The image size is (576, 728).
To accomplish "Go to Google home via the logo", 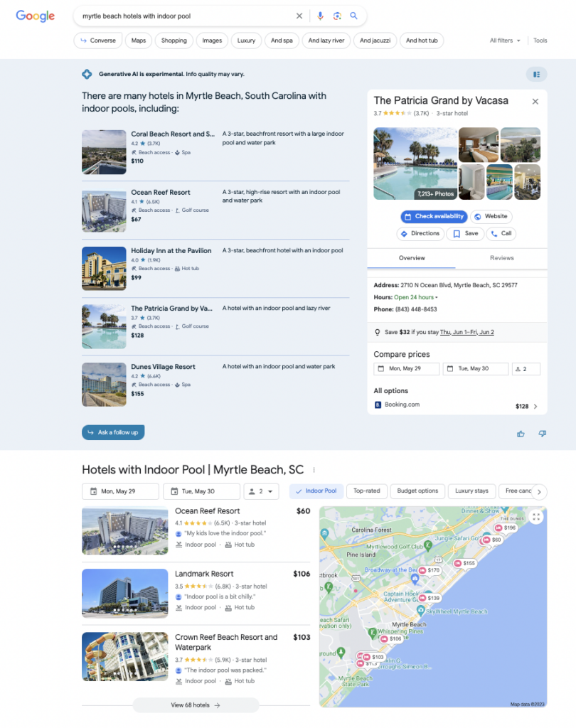I will tap(36, 16).
